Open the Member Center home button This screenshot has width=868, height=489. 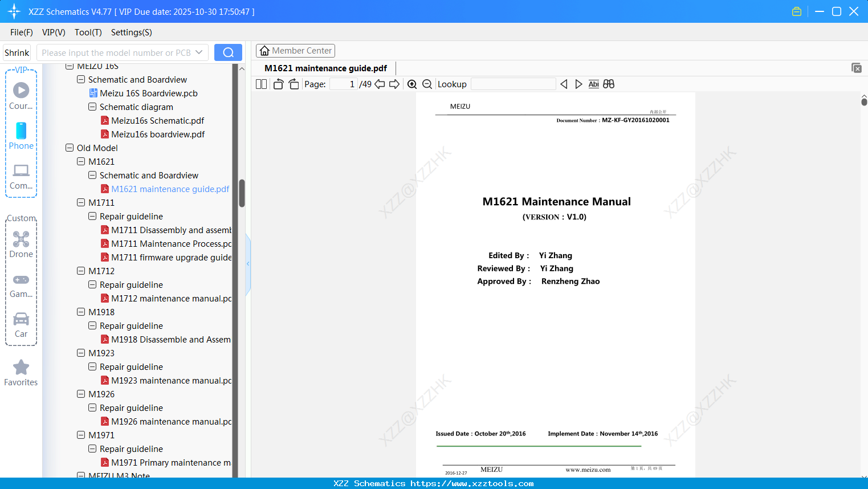pyautogui.click(x=295, y=51)
